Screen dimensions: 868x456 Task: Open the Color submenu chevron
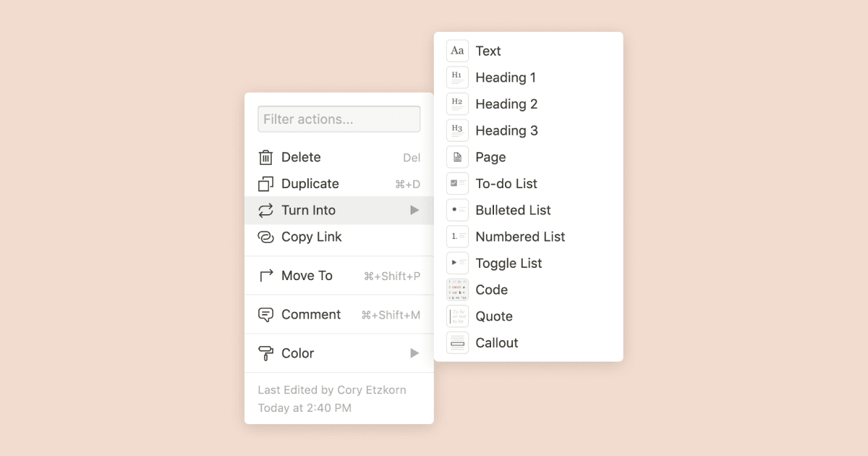(414, 353)
